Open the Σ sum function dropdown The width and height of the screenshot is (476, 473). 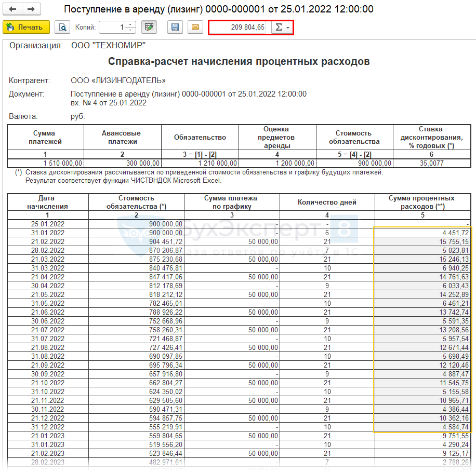coord(282,27)
